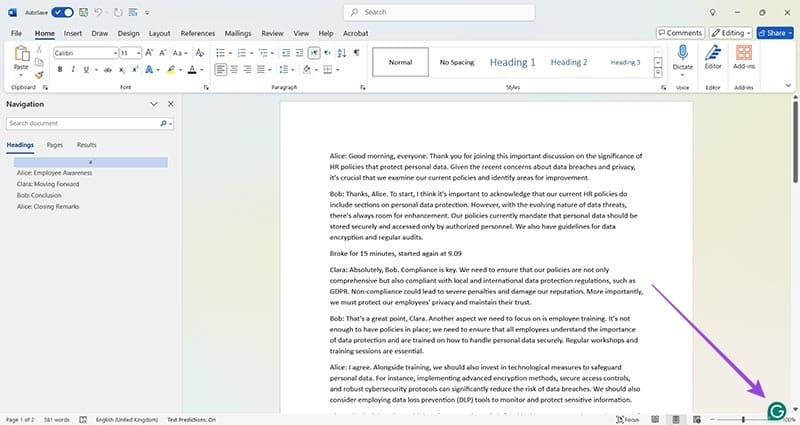Switch to the Pages tab in Navigation

pos(55,145)
